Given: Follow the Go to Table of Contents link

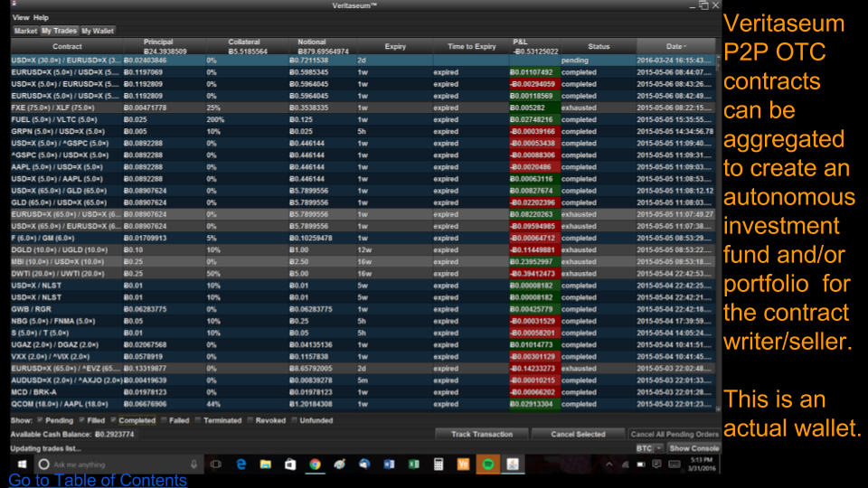Looking at the screenshot, I should click(x=98, y=480).
